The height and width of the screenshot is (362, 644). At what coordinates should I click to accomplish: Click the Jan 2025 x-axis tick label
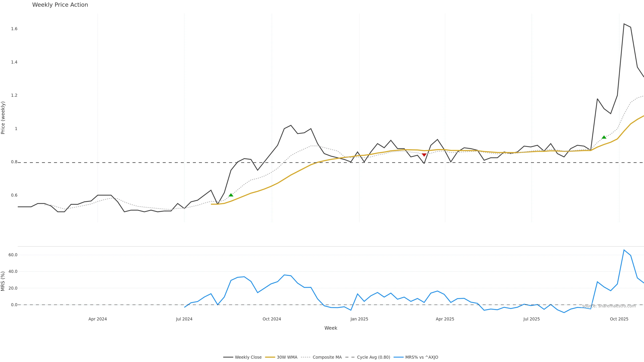coord(359,319)
